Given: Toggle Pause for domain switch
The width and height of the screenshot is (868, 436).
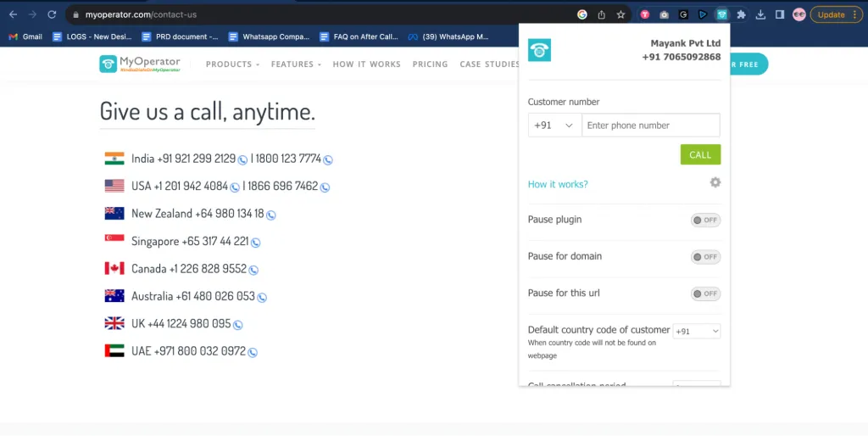Looking at the screenshot, I should pyautogui.click(x=705, y=257).
